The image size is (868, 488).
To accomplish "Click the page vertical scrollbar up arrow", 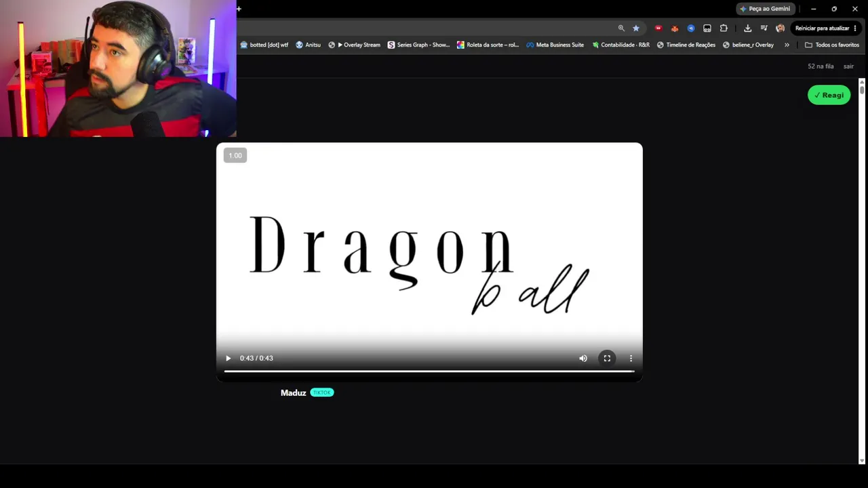I will coord(862,82).
